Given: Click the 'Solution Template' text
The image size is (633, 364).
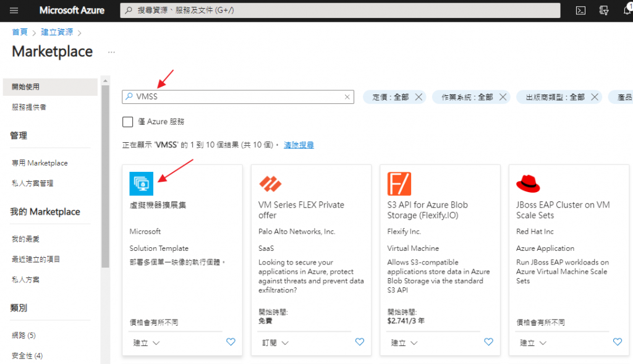Looking at the screenshot, I should 159,248.
